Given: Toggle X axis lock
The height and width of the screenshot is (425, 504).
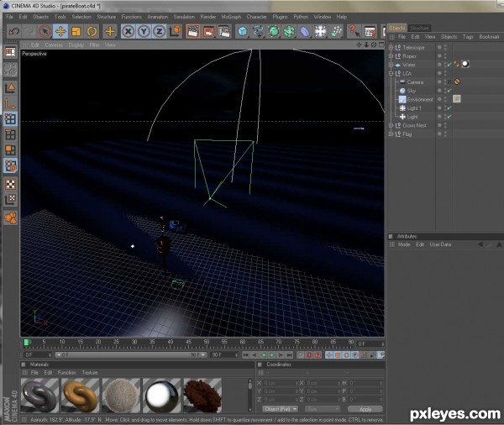Looking at the screenshot, I should (129, 32).
